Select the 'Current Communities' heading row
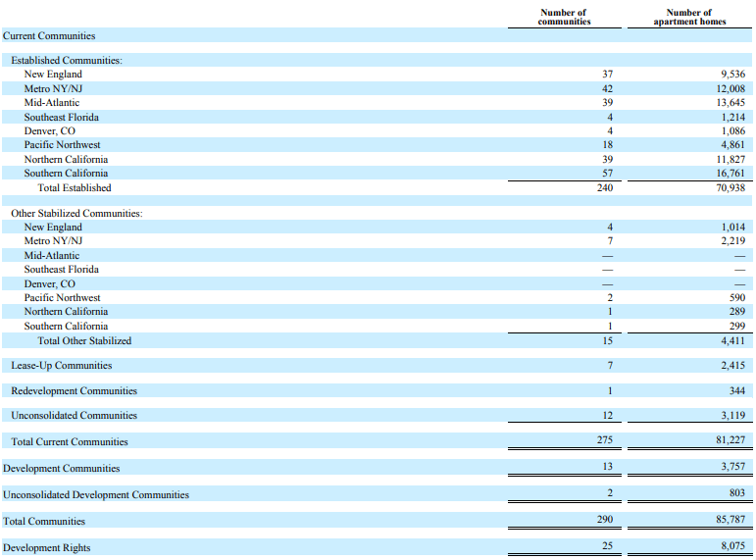Screen dimensions: 756x560 point(378,35)
